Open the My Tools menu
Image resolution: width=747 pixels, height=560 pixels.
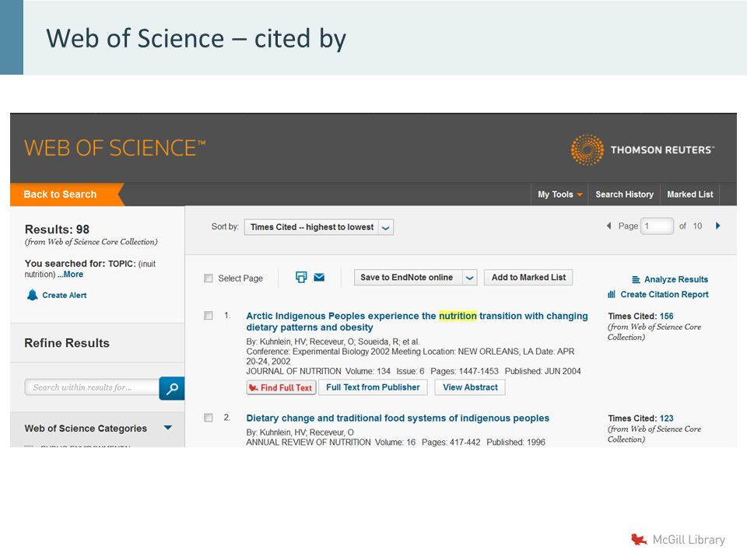point(559,194)
